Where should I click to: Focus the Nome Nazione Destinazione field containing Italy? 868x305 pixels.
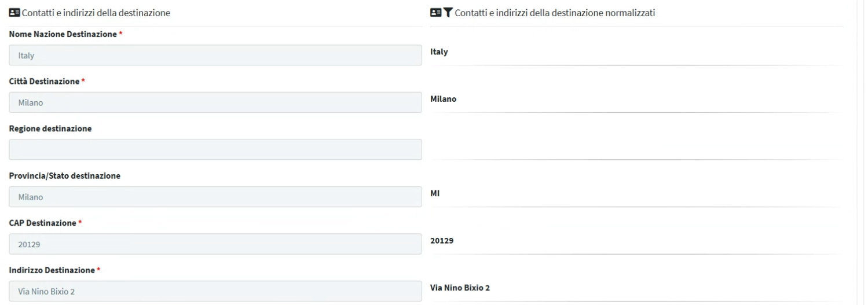point(215,55)
